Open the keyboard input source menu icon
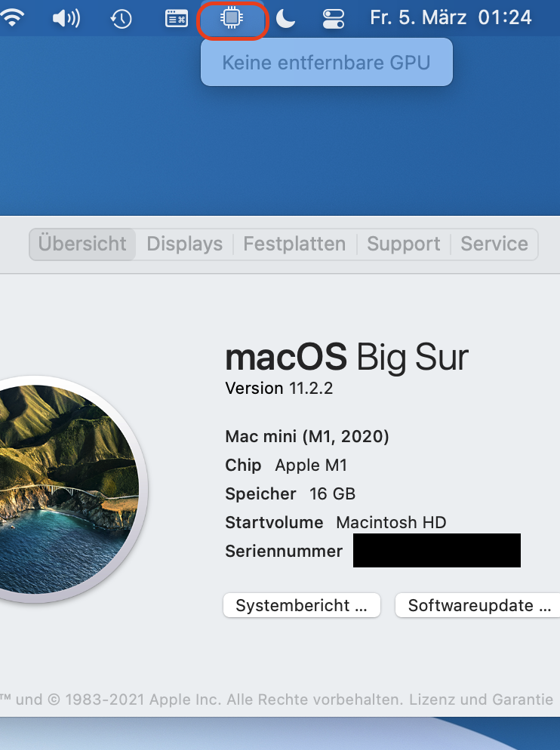Image resolution: width=560 pixels, height=750 pixels. coord(177,19)
